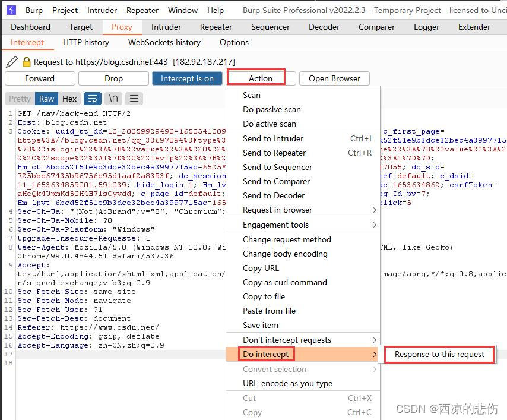This screenshot has height=420, width=507.
Task: Switch to Raw view
Action: [x=46, y=99]
